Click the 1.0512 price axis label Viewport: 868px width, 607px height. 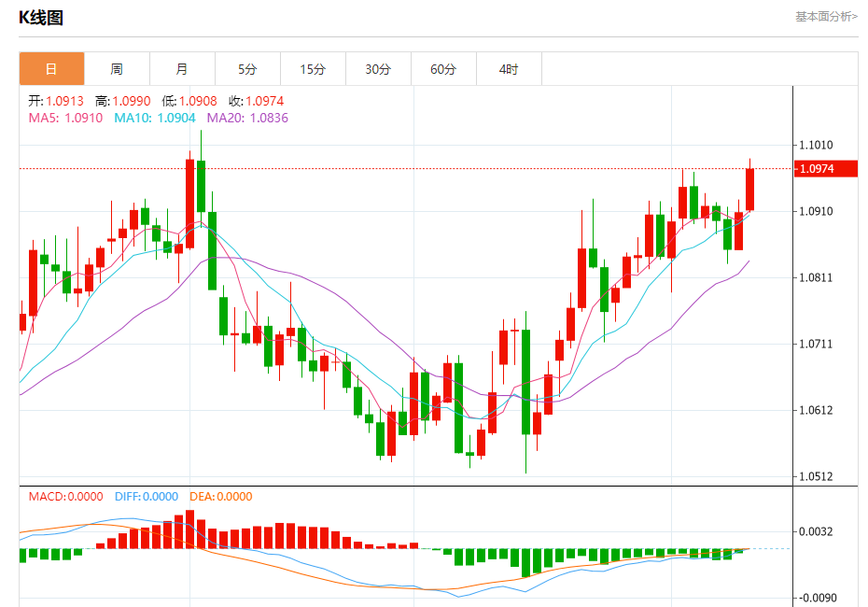816,476
